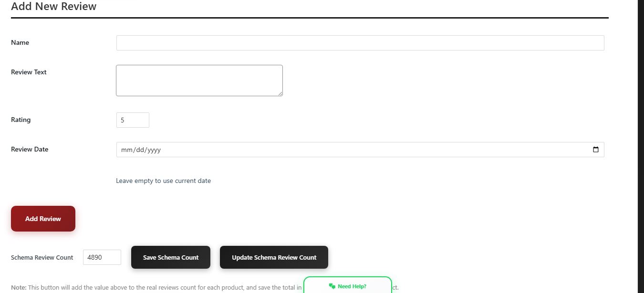Click Save Schema Count
The image size is (644, 293).
(170, 257)
